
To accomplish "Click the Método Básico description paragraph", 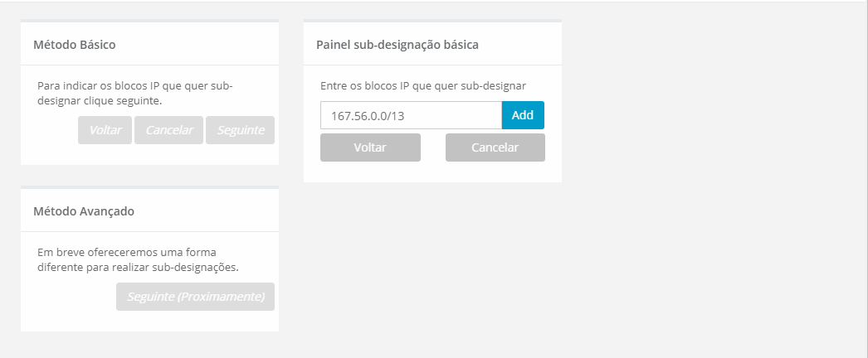I will tap(135, 93).
